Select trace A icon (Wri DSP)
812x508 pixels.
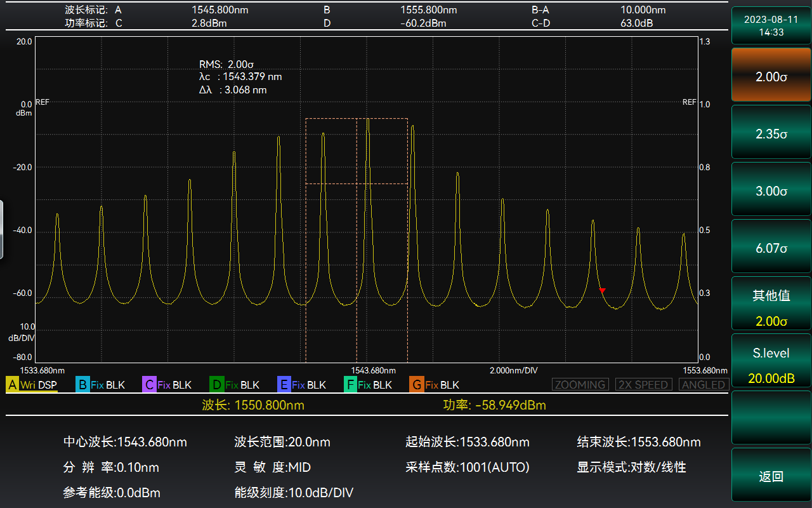coord(13,385)
